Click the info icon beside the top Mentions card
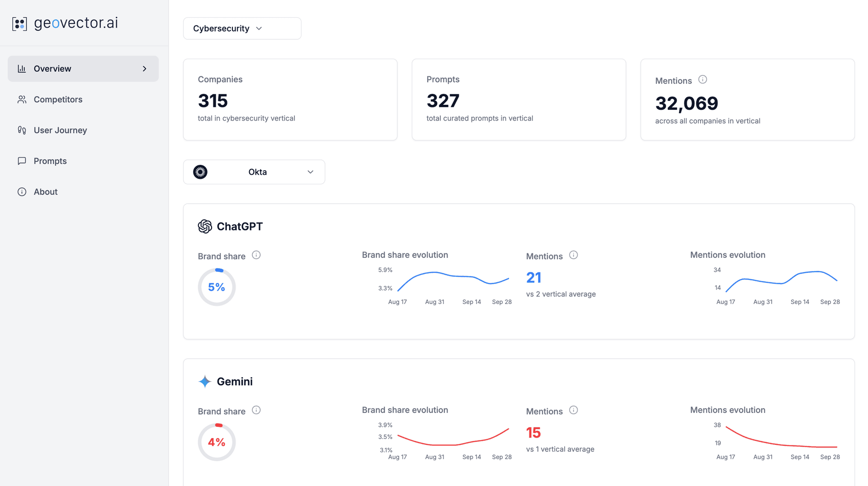The image size is (868, 486). pos(703,79)
